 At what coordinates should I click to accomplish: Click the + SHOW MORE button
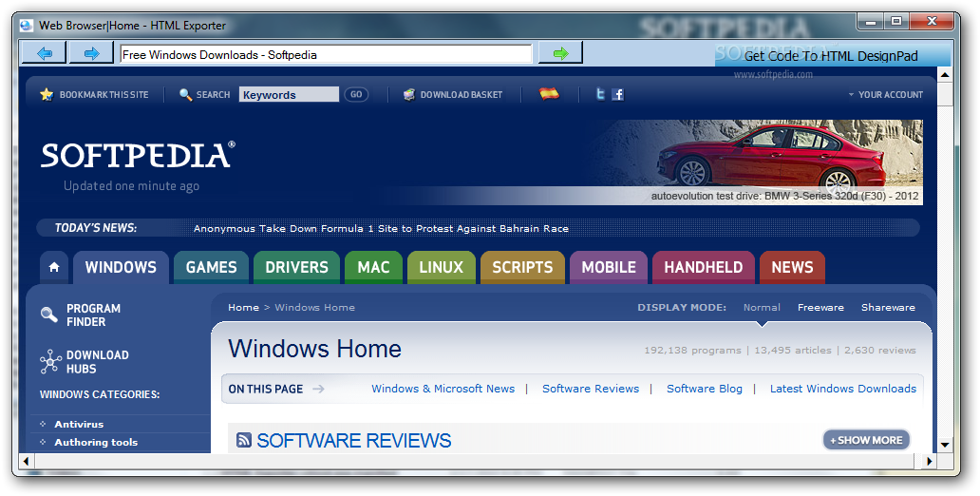pyautogui.click(x=866, y=440)
